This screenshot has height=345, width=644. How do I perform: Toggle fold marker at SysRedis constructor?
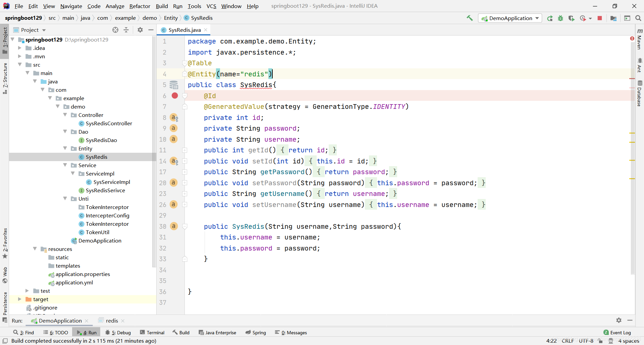coord(184,226)
